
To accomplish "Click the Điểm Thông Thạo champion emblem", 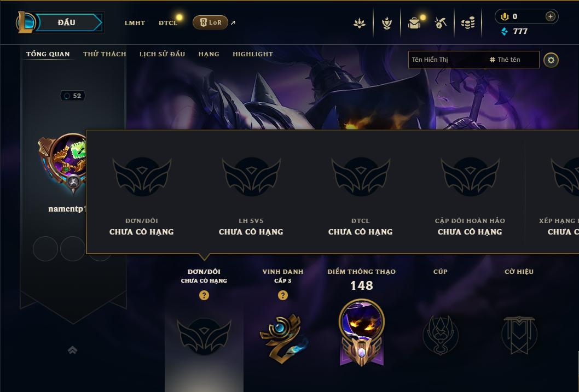I will tap(362, 333).
